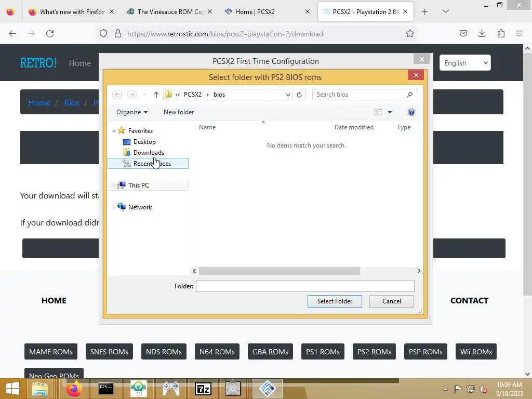Open PS2 ROMs link

point(374,352)
